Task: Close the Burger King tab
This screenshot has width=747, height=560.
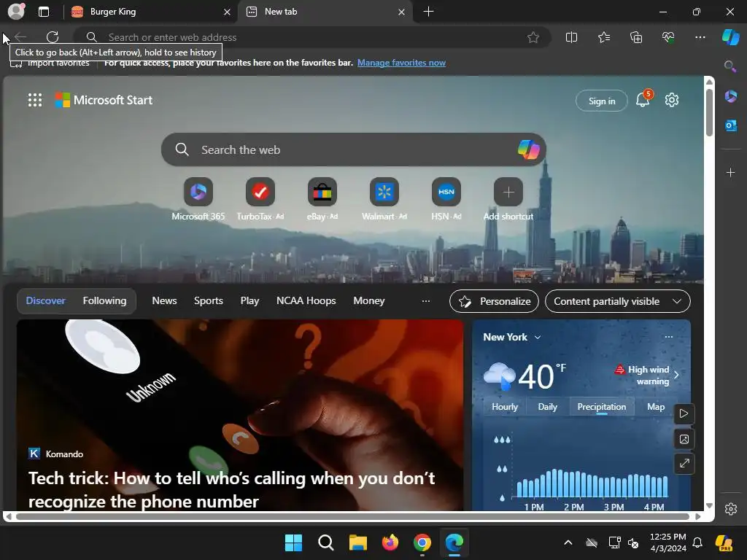Action: tap(228, 12)
